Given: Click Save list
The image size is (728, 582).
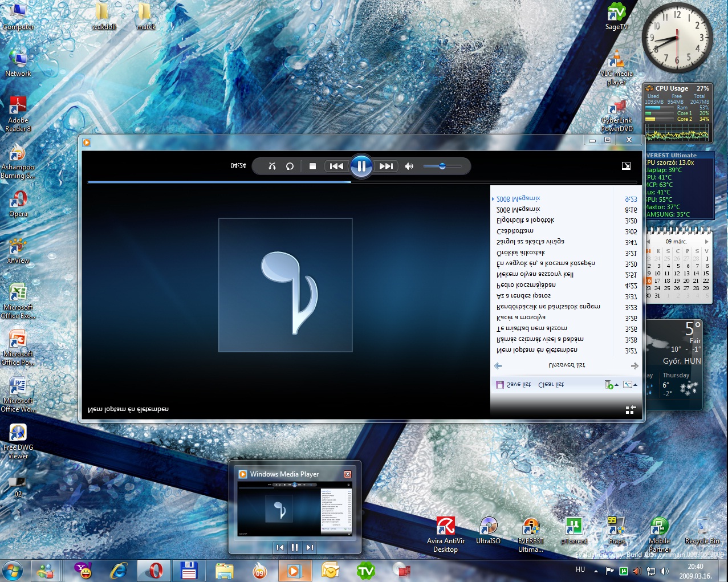Looking at the screenshot, I should pyautogui.click(x=514, y=385).
